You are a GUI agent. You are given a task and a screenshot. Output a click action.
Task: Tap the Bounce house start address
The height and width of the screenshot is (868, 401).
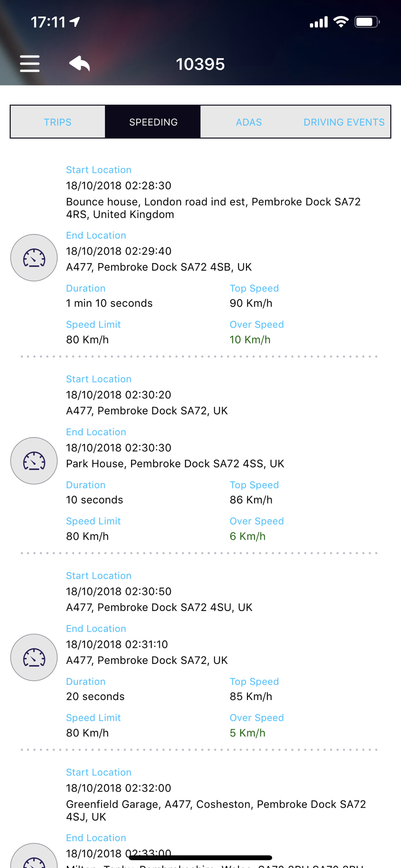(213, 208)
